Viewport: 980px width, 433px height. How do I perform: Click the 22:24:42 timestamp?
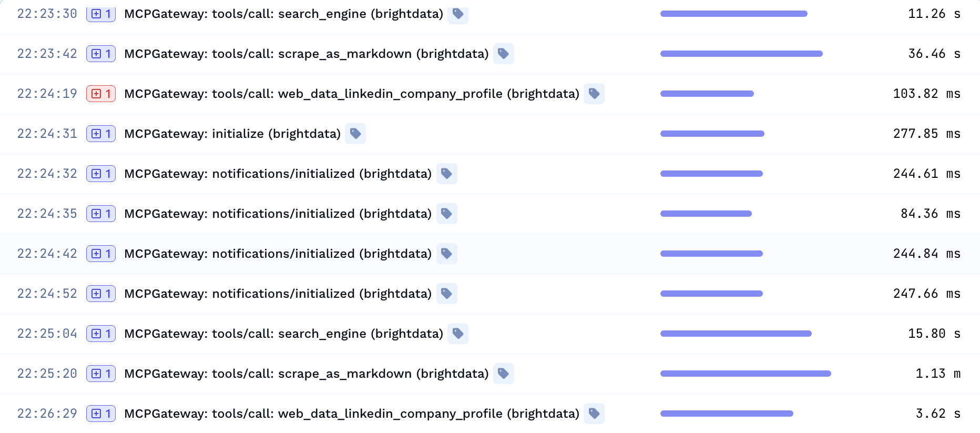(47, 254)
